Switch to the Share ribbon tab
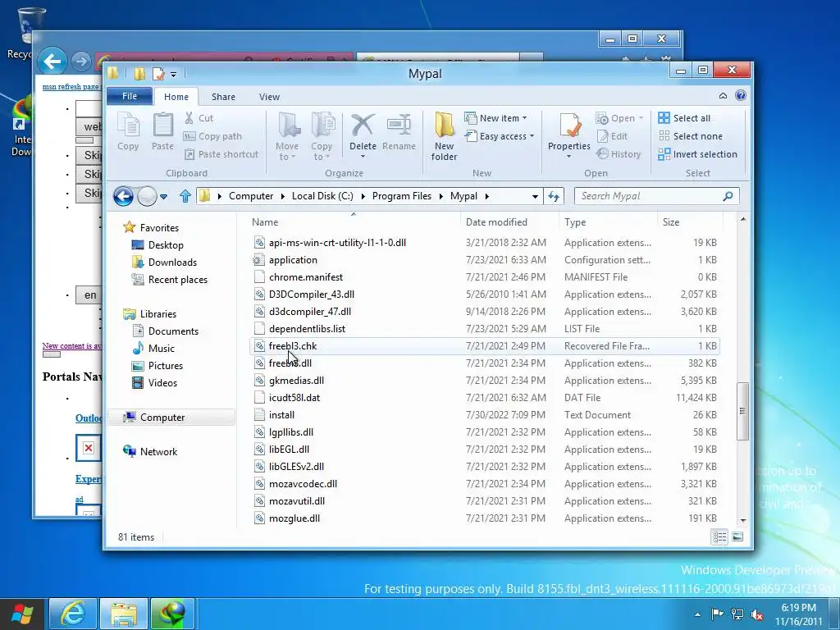The height and width of the screenshot is (630, 840). (x=223, y=97)
